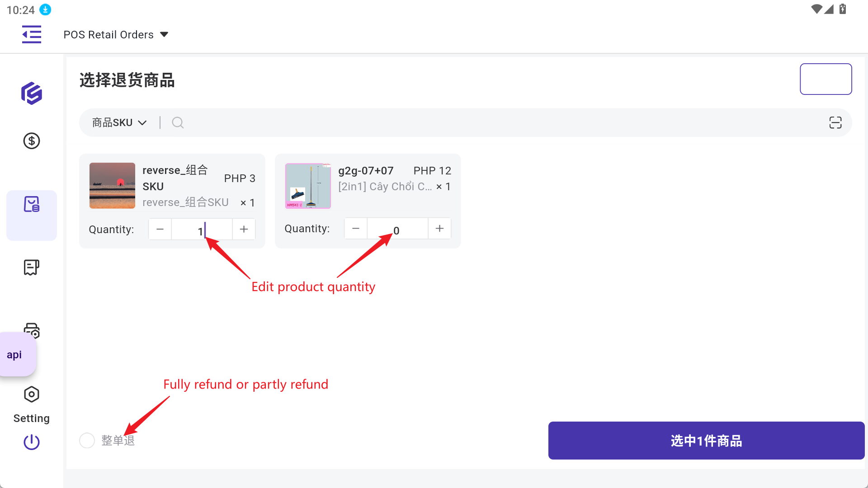Screen dimensions: 868x488
Task: Open the receipt list sidebar icon
Action: coord(32,267)
